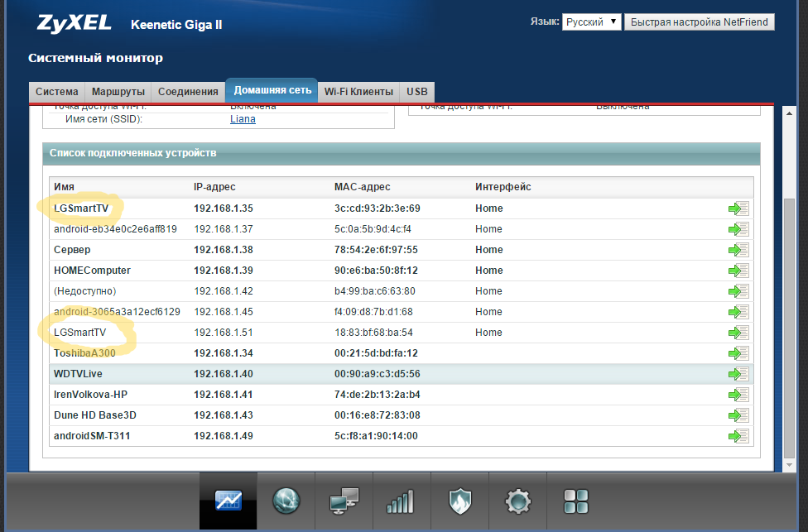Open System Monitor icon in bottom bar
Image resolution: width=808 pixels, height=532 pixels.
[228, 501]
